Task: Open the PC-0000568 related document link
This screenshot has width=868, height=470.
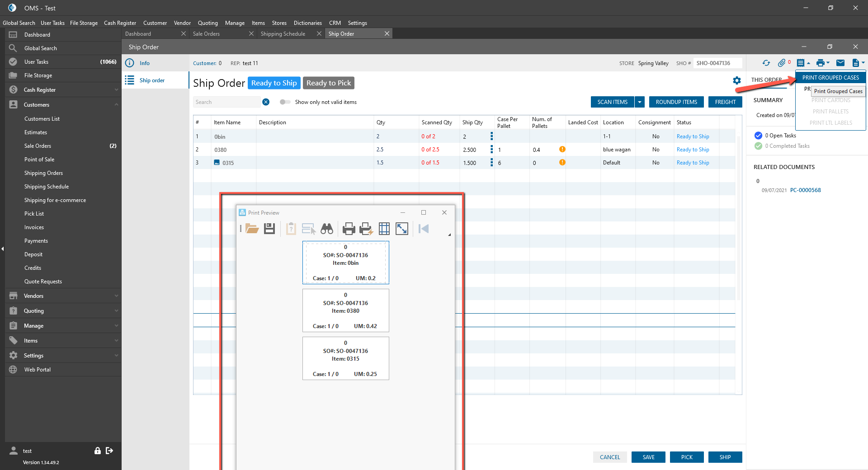Action: 805,190
